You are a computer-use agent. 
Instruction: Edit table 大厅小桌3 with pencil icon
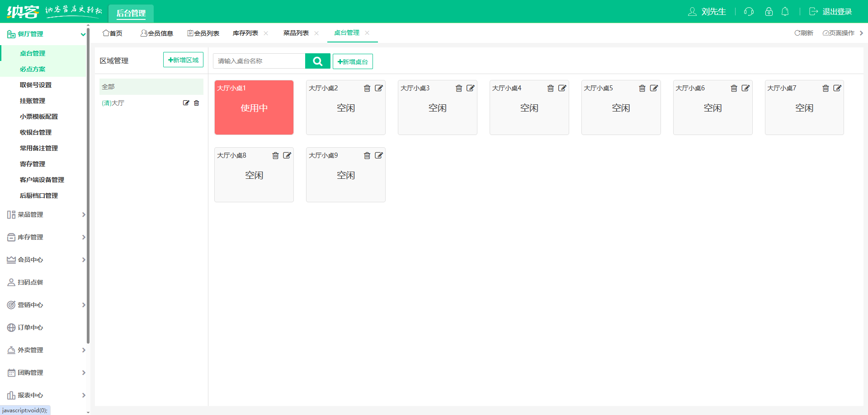[471, 89]
